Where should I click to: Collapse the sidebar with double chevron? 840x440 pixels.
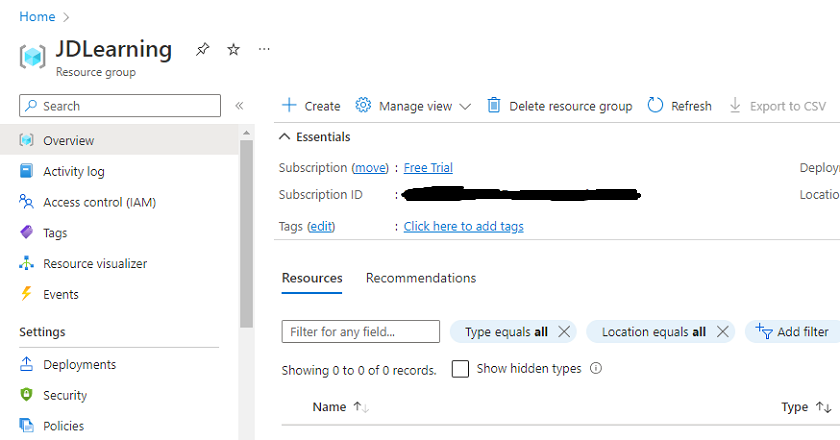[x=239, y=106]
